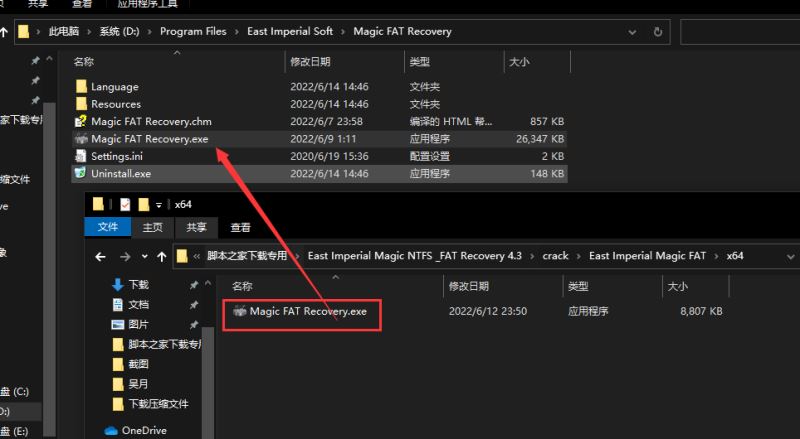Select the Uninstall.exe recycle icon
800x439 pixels.
pyautogui.click(x=81, y=173)
